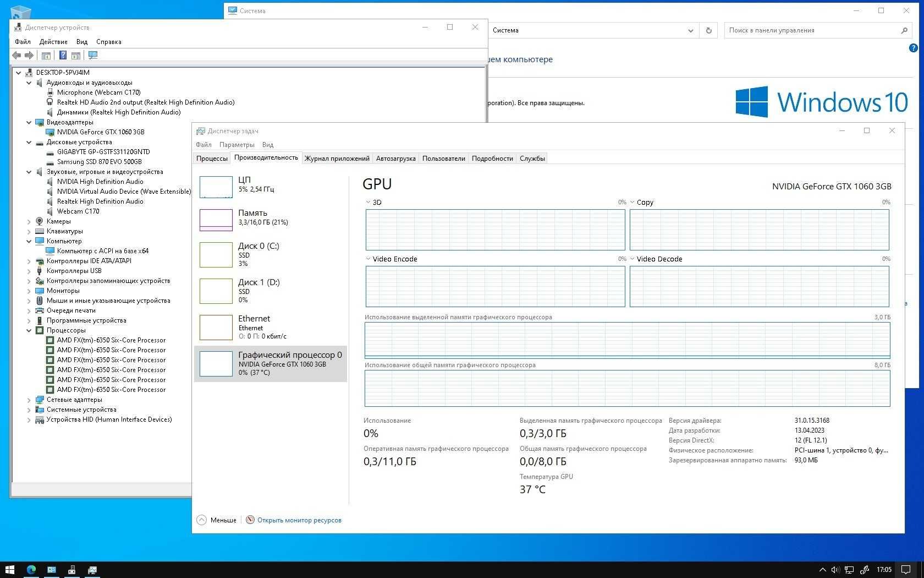Select Disk 1 (D:) performance item

point(270,291)
